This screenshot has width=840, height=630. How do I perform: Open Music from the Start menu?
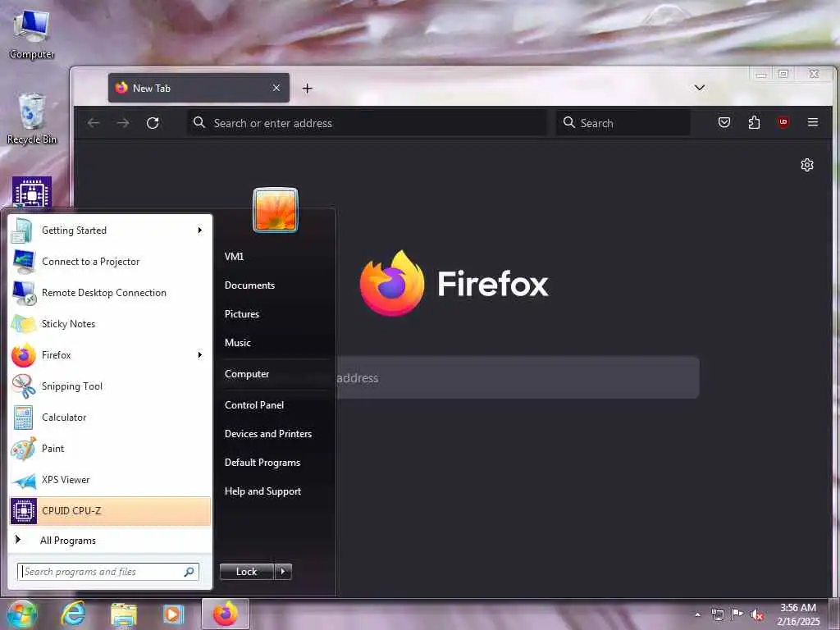(238, 343)
